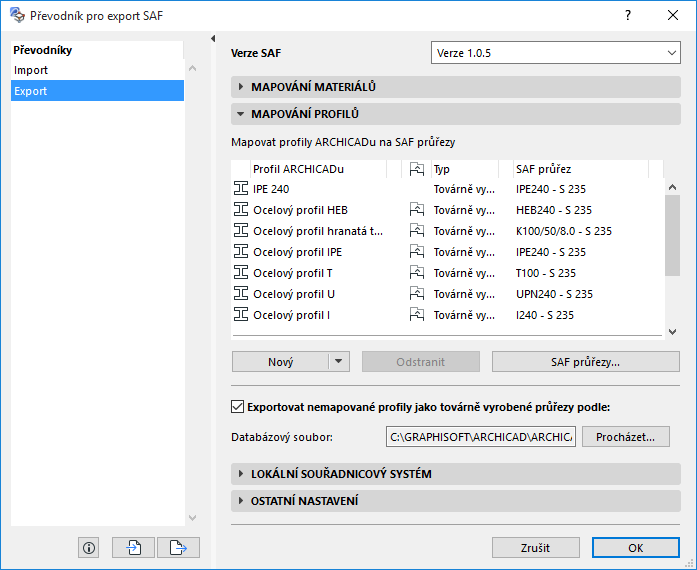Click the I240 - S 235 cell
The height and width of the screenshot is (570, 697).
(x=545, y=314)
